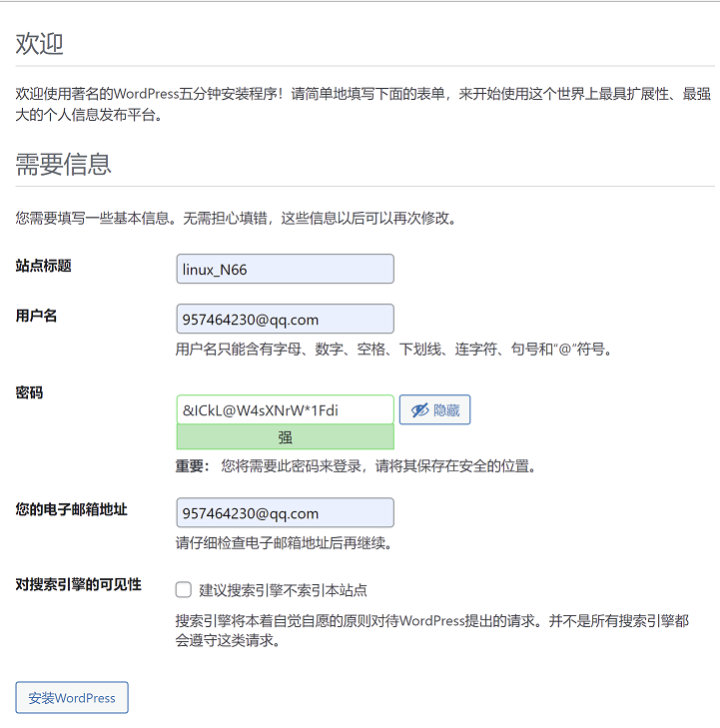720x728 pixels.
Task: Click the crossed-eye icon to hide password
Action: (x=419, y=410)
